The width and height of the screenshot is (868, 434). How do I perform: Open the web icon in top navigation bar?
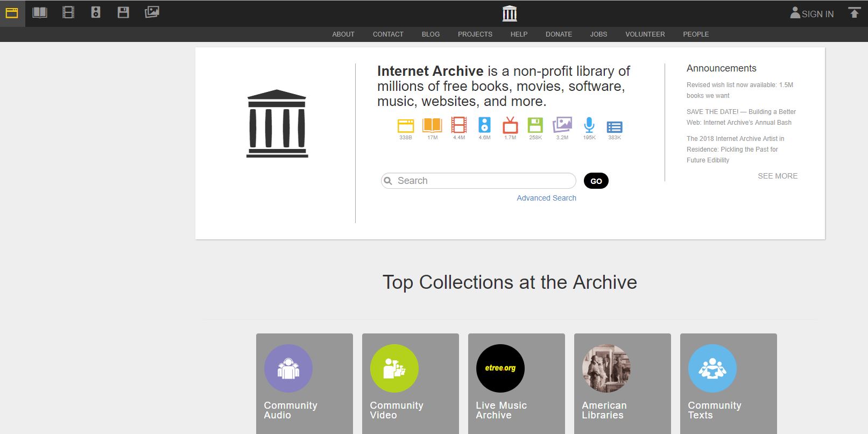pyautogui.click(x=12, y=13)
